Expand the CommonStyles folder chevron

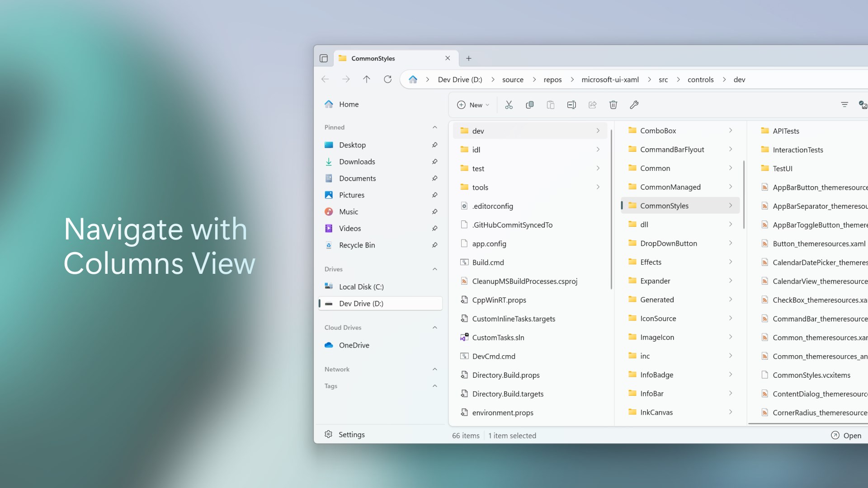(731, 205)
